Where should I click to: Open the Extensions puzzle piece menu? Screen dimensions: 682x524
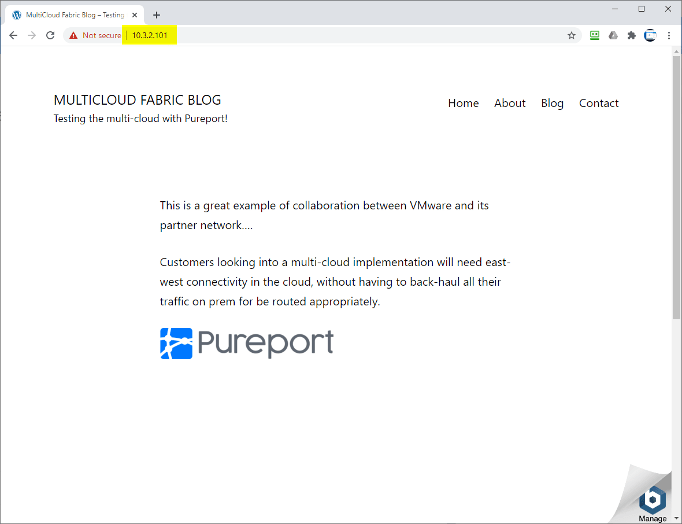coord(631,35)
